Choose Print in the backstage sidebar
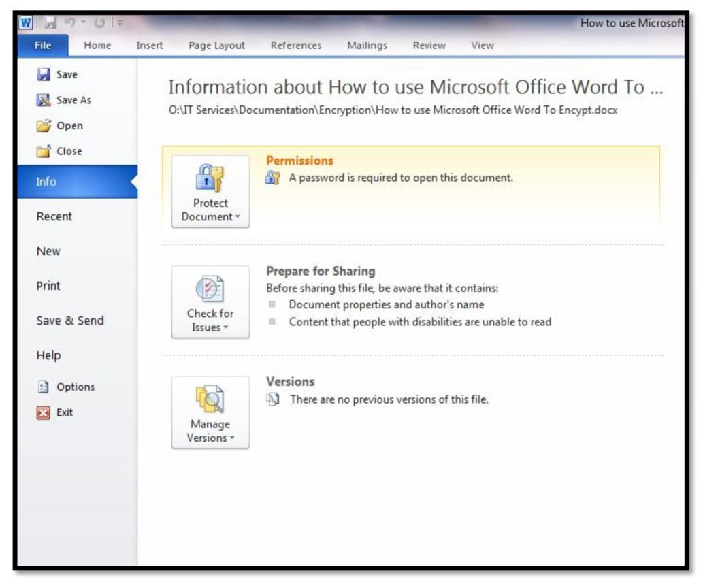Screen dimensions: 703x588 point(48,286)
